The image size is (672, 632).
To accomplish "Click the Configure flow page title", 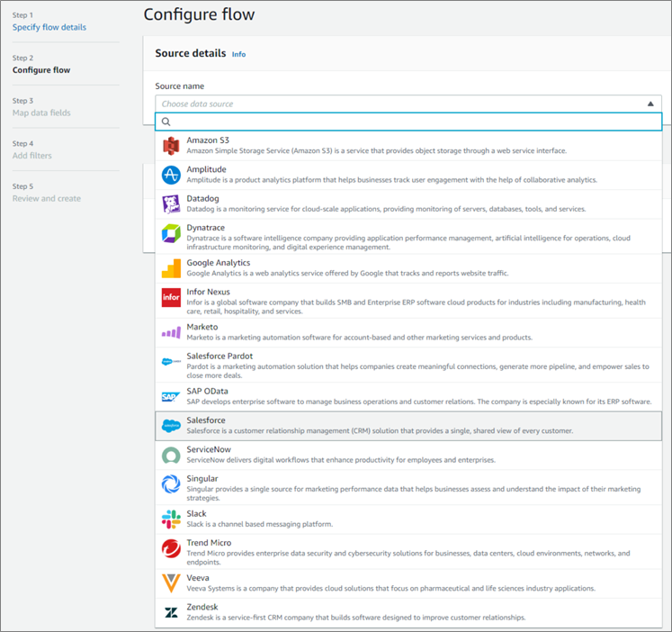I will pyautogui.click(x=199, y=14).
